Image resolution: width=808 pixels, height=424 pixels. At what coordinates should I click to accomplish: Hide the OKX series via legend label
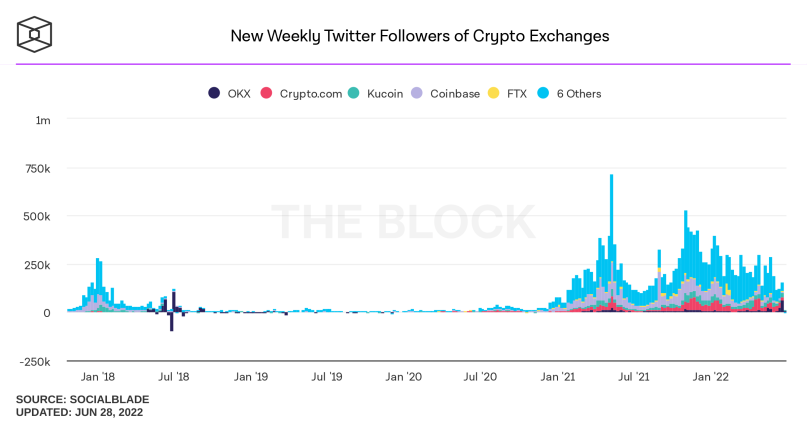point(239,94)
